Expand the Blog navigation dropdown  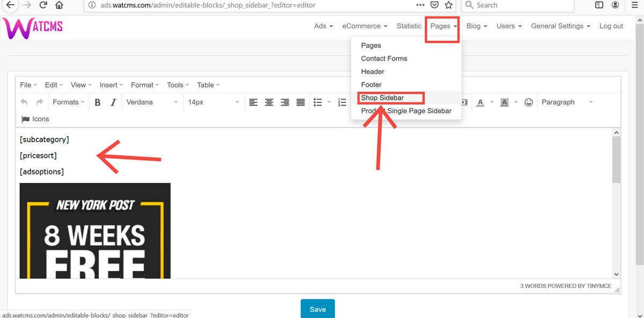click(477, 26)
